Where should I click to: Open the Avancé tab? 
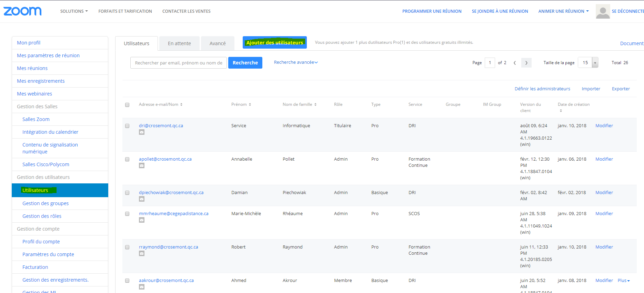[218, 43]
